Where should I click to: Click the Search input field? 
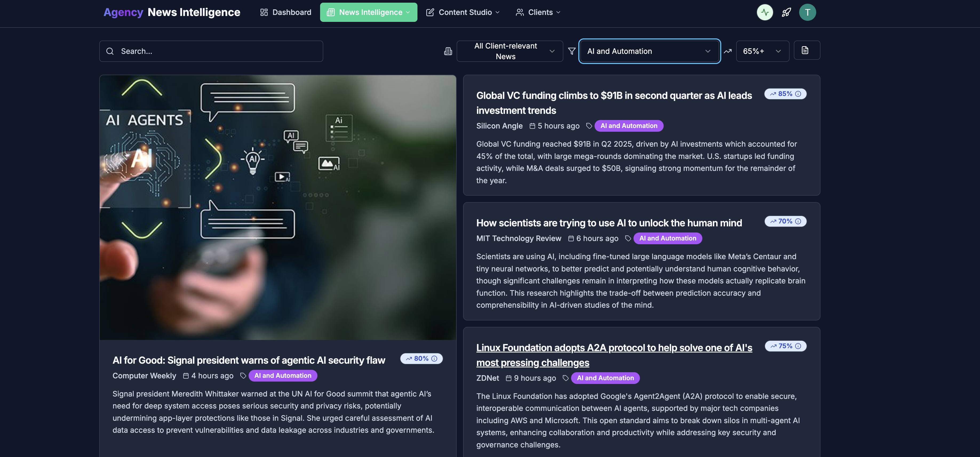point(211,51)
